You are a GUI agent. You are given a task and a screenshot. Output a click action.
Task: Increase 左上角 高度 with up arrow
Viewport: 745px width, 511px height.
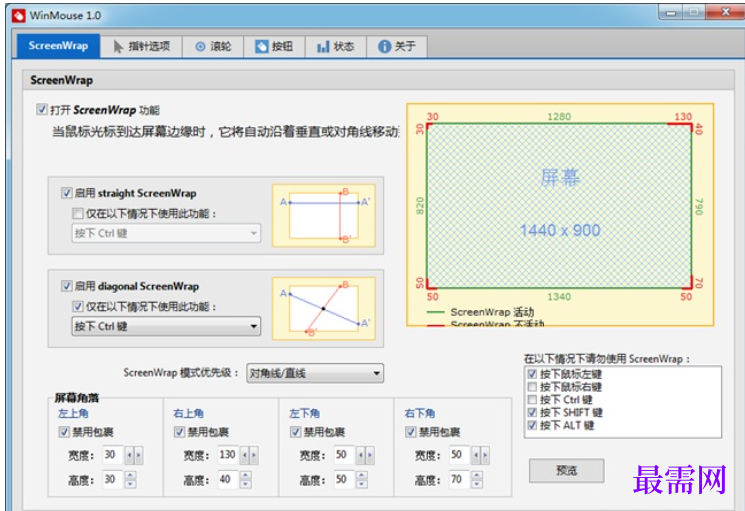[x=130, y=474]
